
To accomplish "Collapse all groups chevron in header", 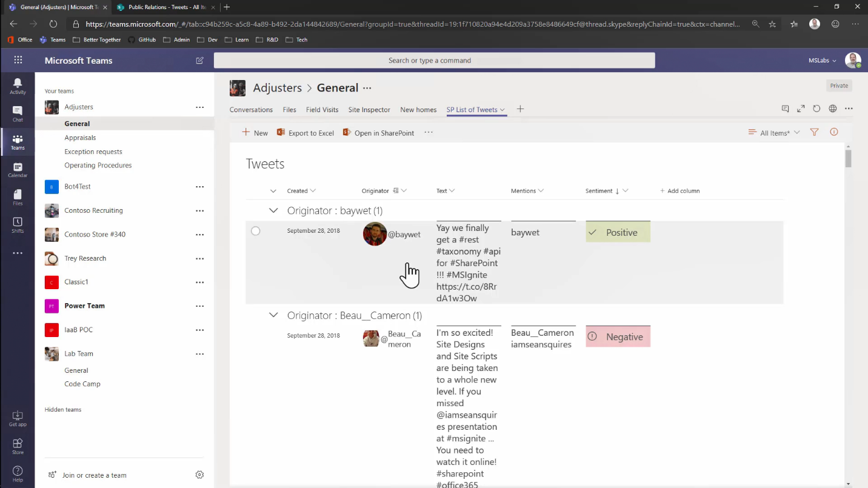I will 273,191.
